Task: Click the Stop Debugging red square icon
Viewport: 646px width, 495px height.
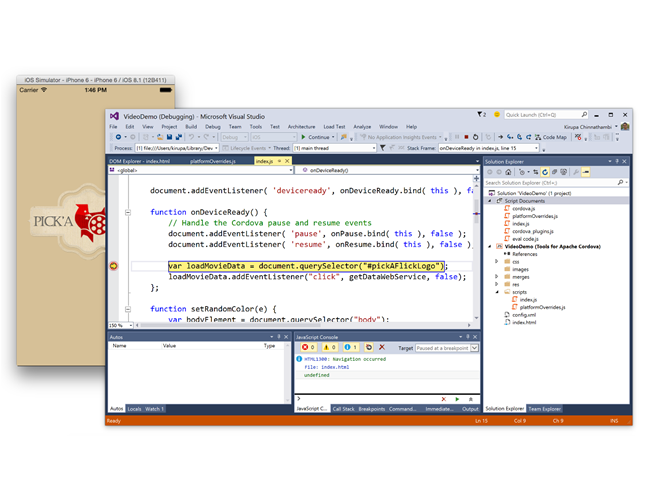Action: pyautogui.click(x=466, y=137)
